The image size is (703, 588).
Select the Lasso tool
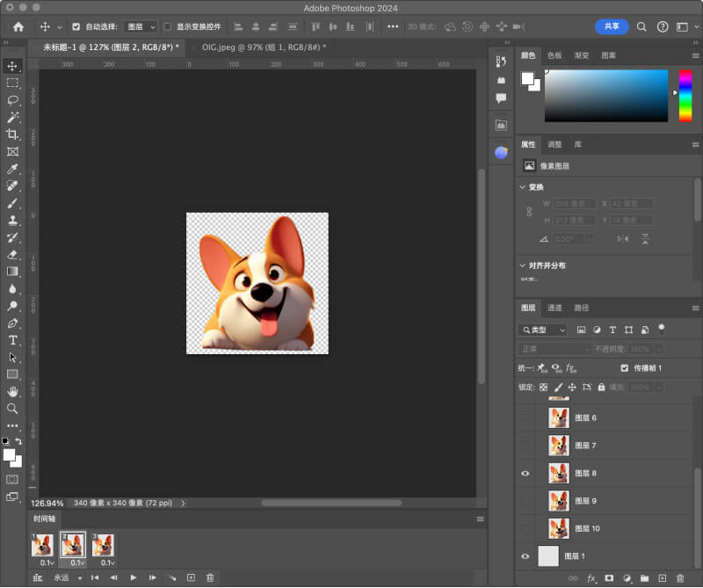pos(12,100)
